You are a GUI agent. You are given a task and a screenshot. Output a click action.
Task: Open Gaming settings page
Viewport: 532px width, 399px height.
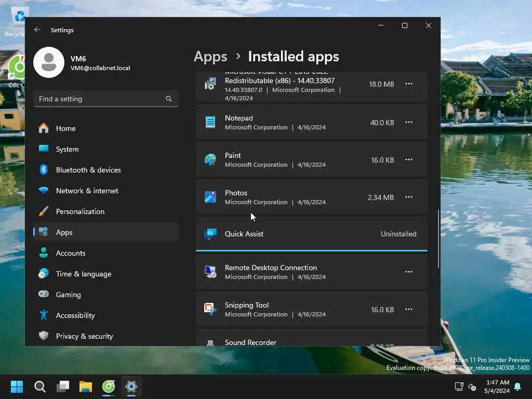pyautogui.click(x=106, y=295)
